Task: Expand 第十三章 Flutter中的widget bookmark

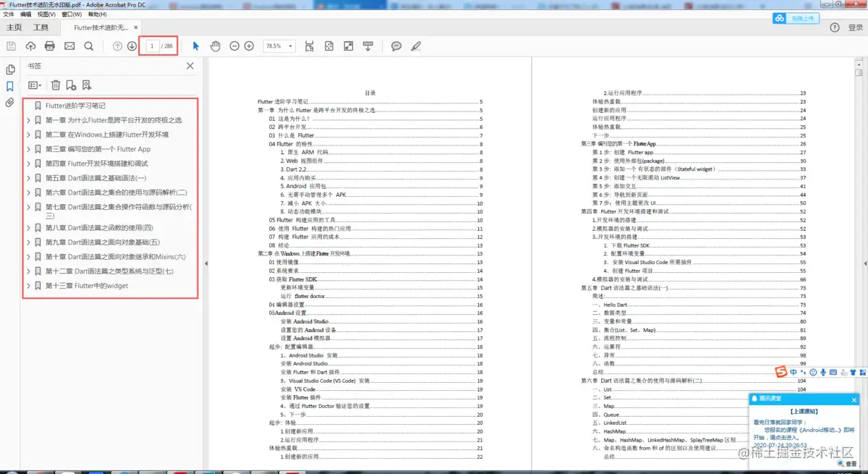Action: pos(28,286)
